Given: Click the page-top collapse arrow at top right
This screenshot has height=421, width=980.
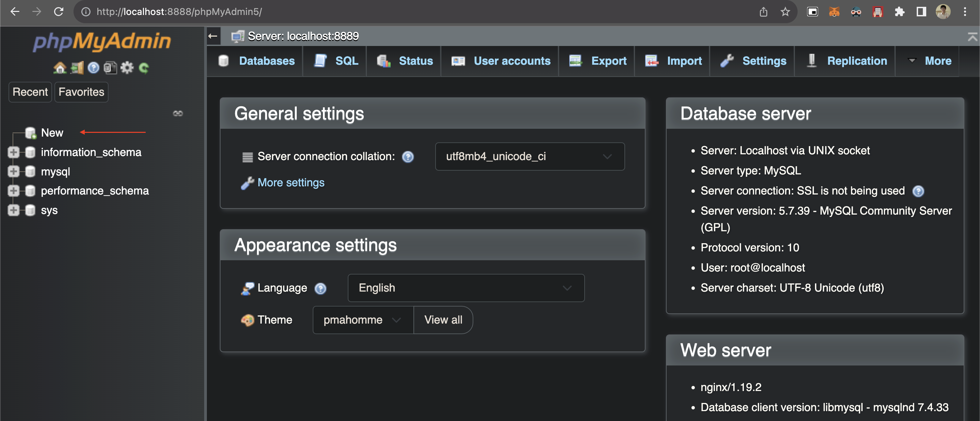Looking at the screenshot, I should [x=973, y=36].
